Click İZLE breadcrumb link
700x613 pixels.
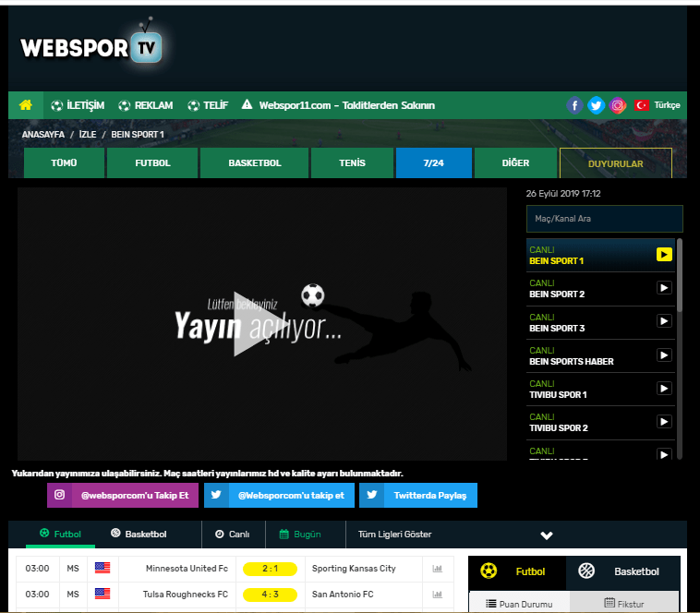point(88,134)
